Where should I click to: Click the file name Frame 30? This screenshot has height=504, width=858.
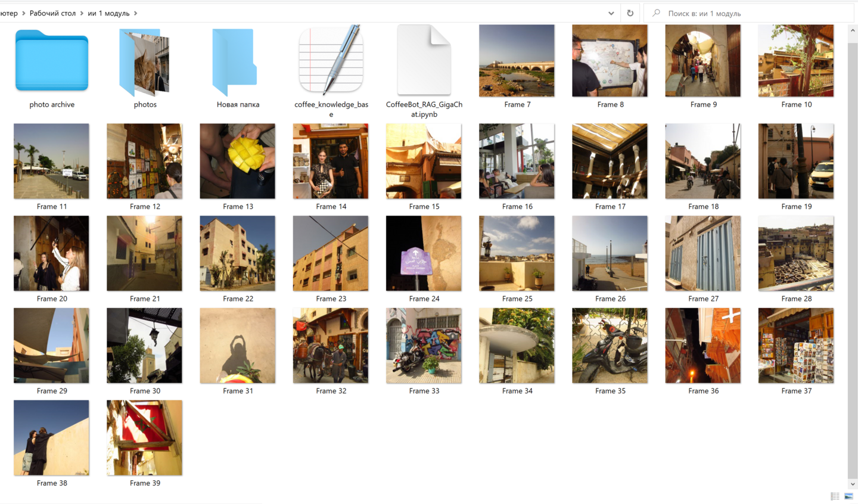[145, 391]
